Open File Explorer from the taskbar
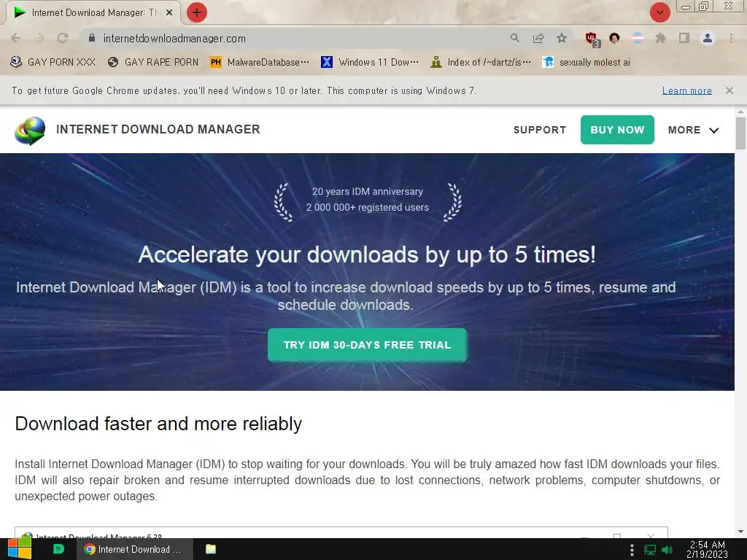 tap(211, 549)
